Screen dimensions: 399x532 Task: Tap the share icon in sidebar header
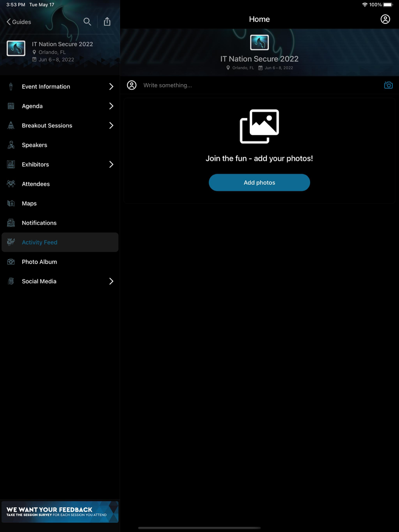click(x=107, y=22)
